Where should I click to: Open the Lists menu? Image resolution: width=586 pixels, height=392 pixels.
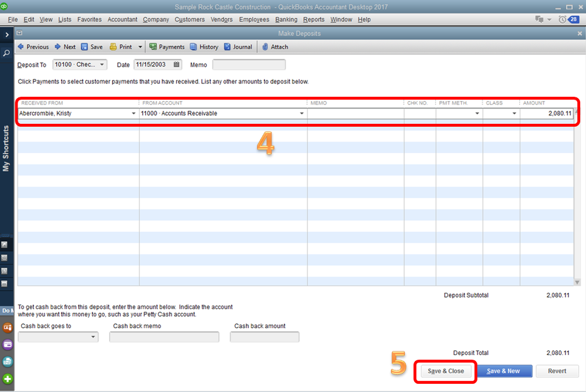pyautogui.click(x=65, y=19)
